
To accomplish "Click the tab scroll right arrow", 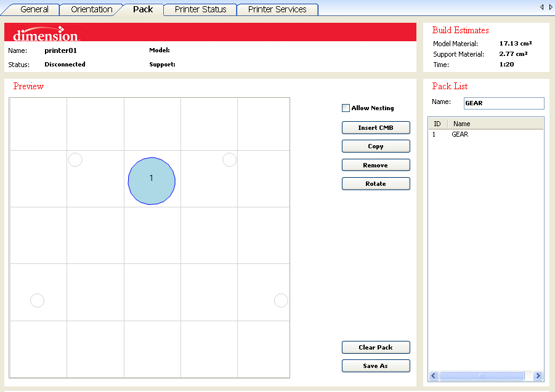I will pos(551,7).
